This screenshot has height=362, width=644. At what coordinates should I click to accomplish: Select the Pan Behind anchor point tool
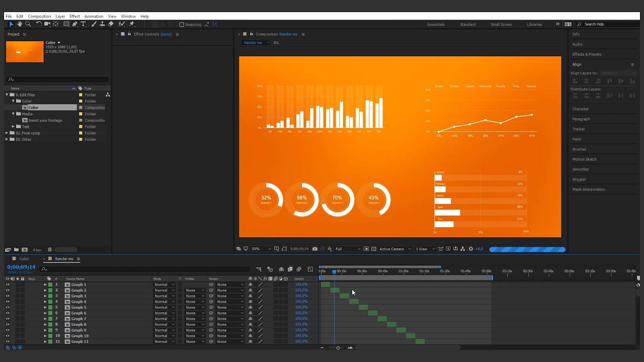click(56, 24)
